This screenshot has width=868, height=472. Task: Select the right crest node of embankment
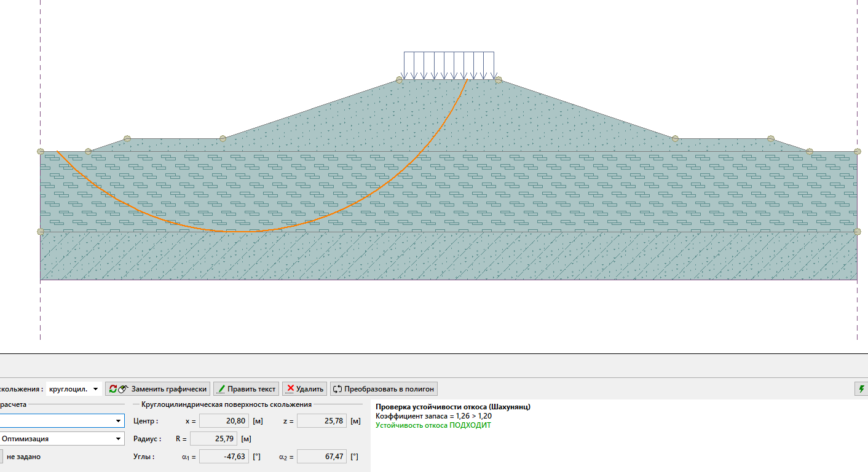(x=499, y=80)
